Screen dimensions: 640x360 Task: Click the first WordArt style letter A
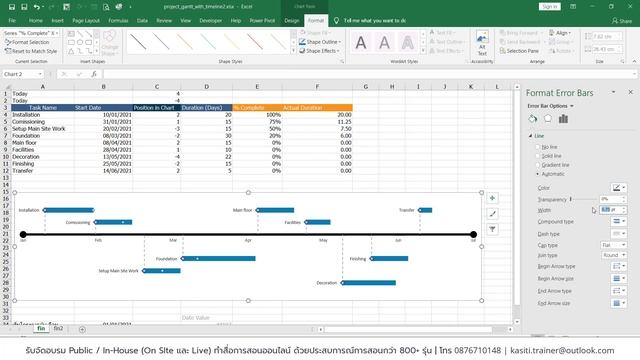tap(361, 42)
